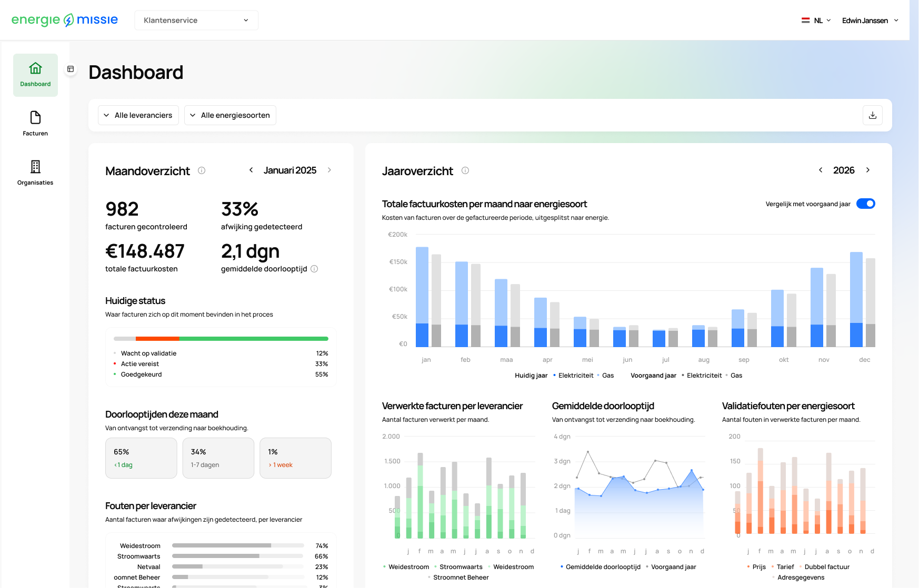Open Alle leveranciers filter dropdown
The image size is (919, 588).
[138, 115]
